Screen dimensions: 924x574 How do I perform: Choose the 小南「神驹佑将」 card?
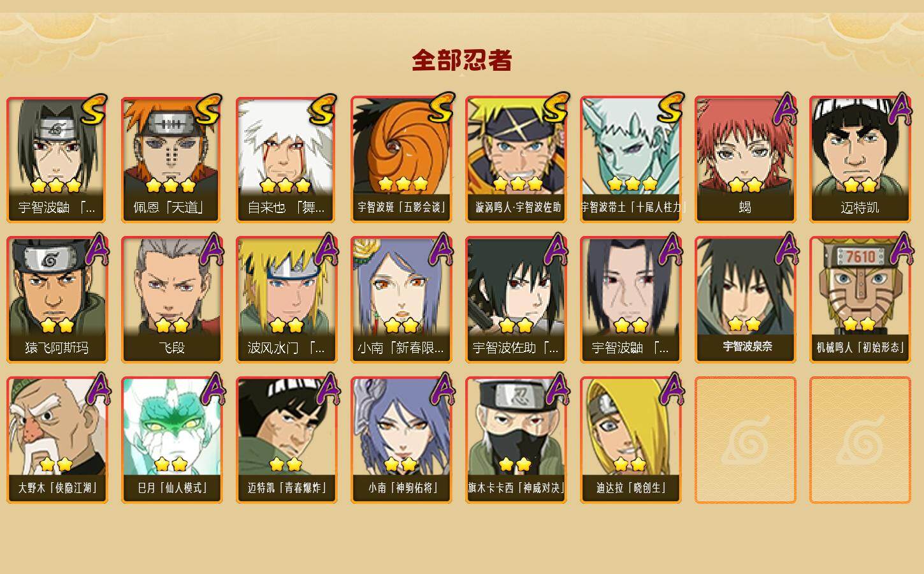pyautogui.click(x=401, y=440)
